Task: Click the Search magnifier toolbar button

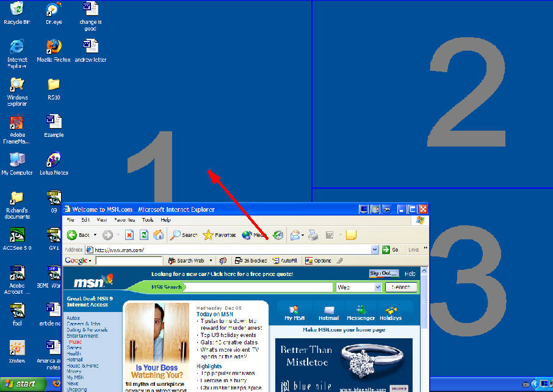Action: 183,235
